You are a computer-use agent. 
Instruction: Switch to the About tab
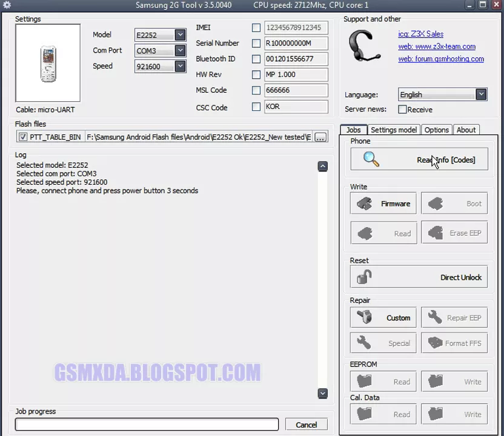coord(466,130)
